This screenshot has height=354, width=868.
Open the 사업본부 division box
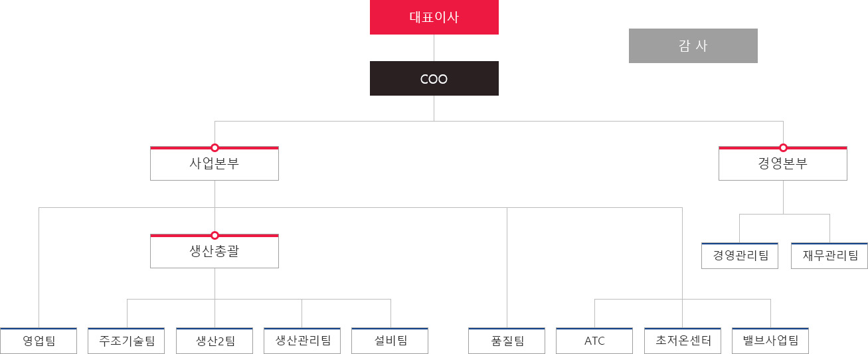[x=214, y=164]
